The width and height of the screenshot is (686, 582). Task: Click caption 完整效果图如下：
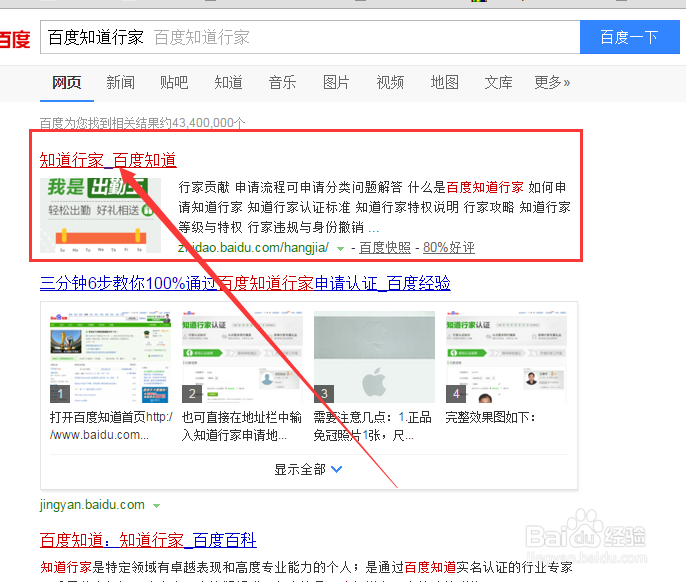[490, 417]
